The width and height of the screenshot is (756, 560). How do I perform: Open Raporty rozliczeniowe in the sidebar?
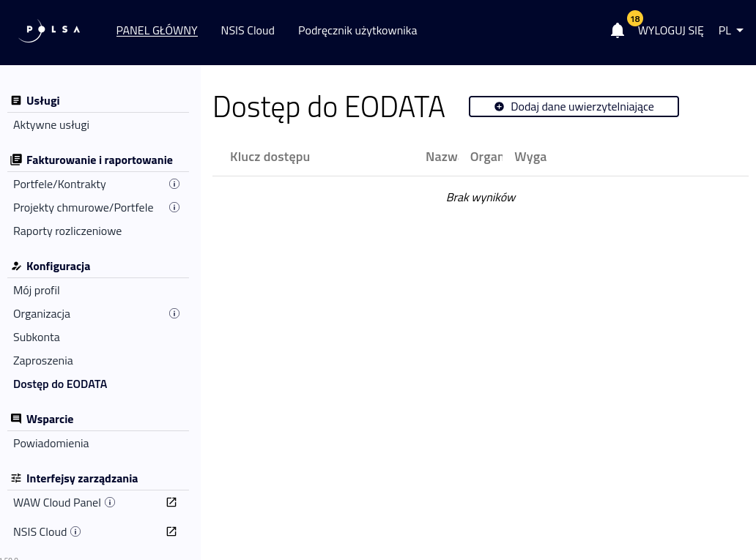click(67, 231)
